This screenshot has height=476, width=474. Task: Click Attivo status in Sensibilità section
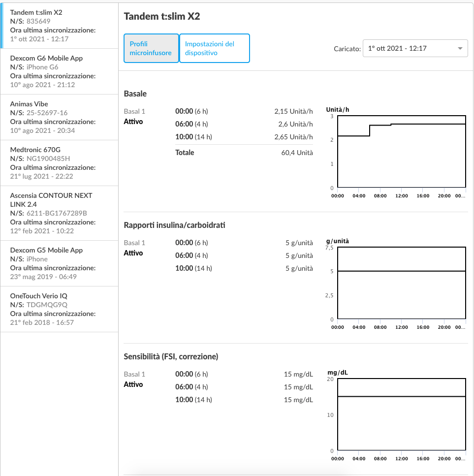(x=133, y=384)
